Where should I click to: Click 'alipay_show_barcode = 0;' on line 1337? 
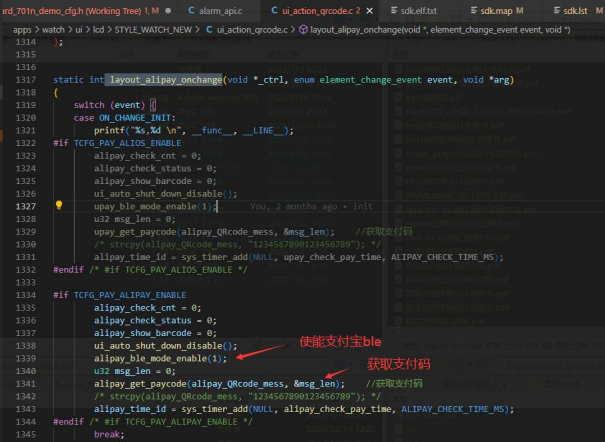coord(155,333)
